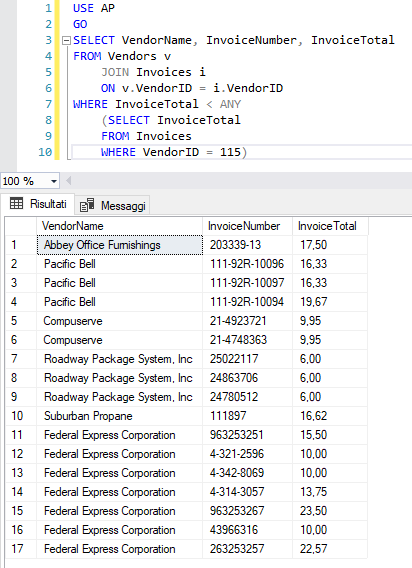Screen dimensions: 412x568
Task: Open the 100 % zoom dropdown
Action: tap(54, 181)
